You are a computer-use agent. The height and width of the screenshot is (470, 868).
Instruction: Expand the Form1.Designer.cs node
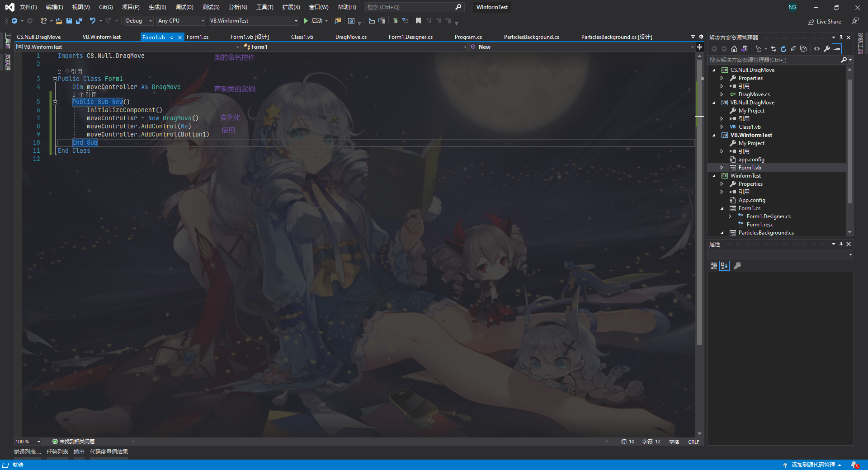tap(730, 216)
